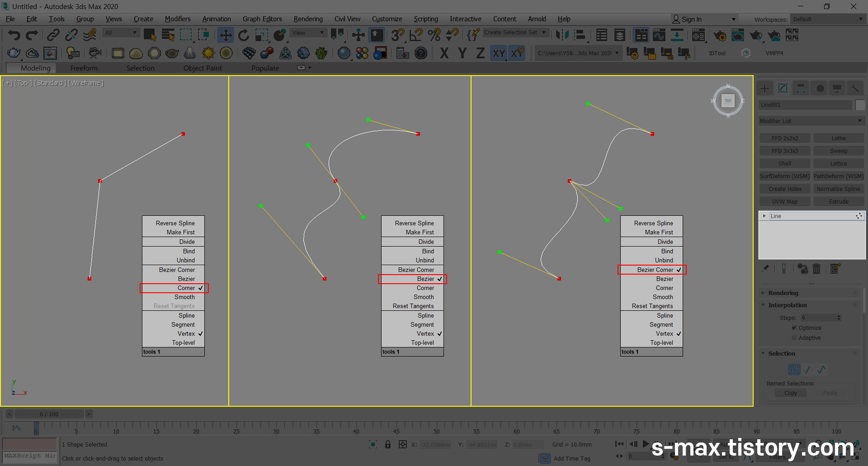Toggle Isolate Selection icon in status bar
Viewport: 868px width, 466px height.
(373, 445)
